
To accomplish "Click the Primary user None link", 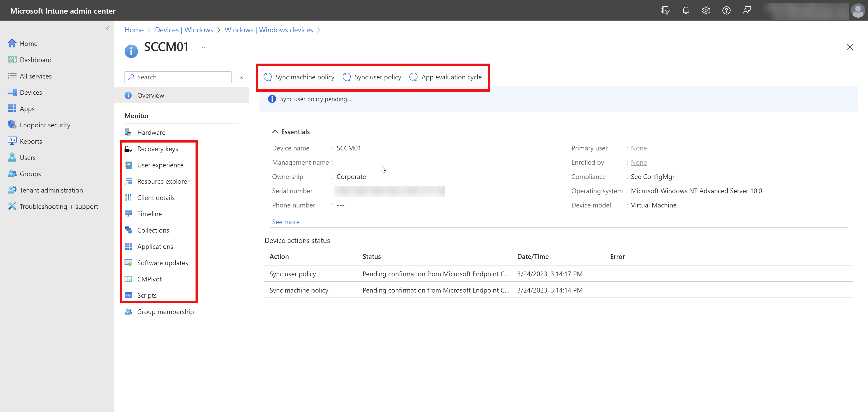I will [639, 148].
